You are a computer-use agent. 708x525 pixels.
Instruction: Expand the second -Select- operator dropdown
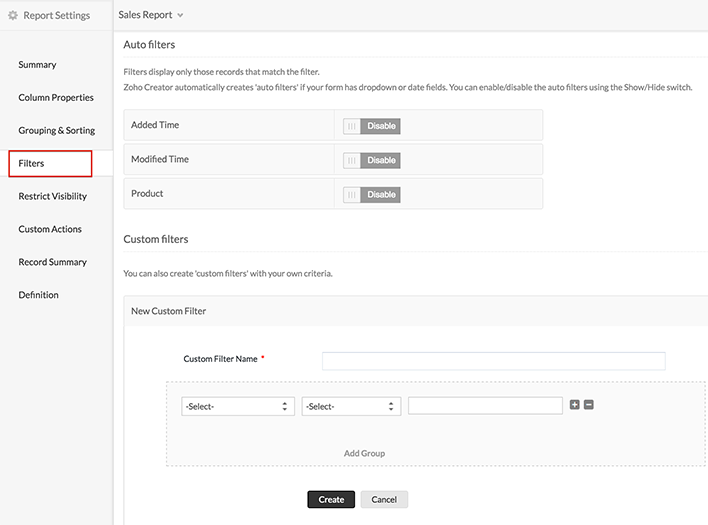351,406
